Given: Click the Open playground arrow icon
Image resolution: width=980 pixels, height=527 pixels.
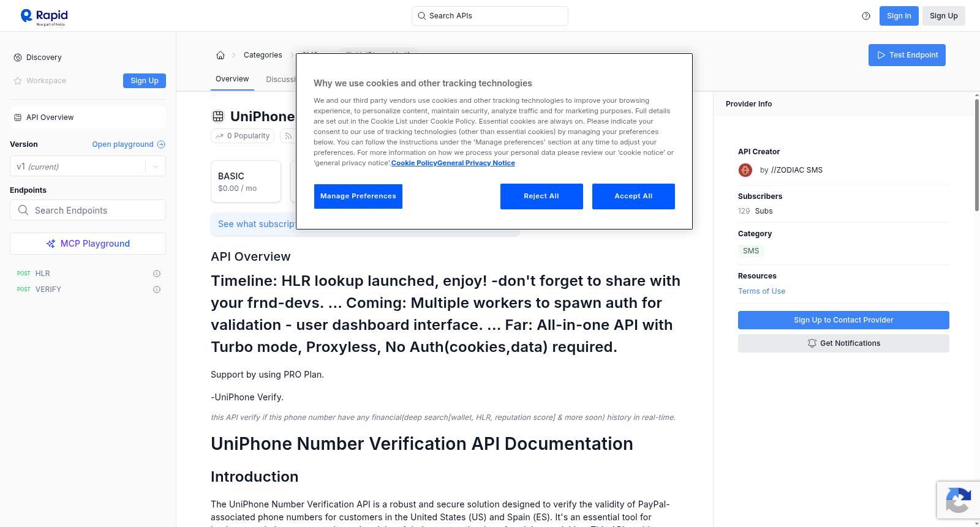Looking at the screenshot, I should coord(161,144).
